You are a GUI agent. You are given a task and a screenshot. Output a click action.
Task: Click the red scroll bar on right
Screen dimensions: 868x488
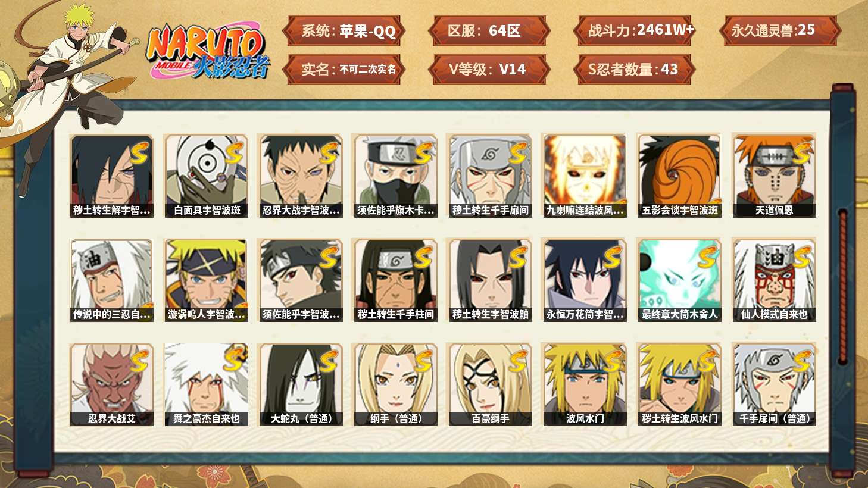click(842, 287)
